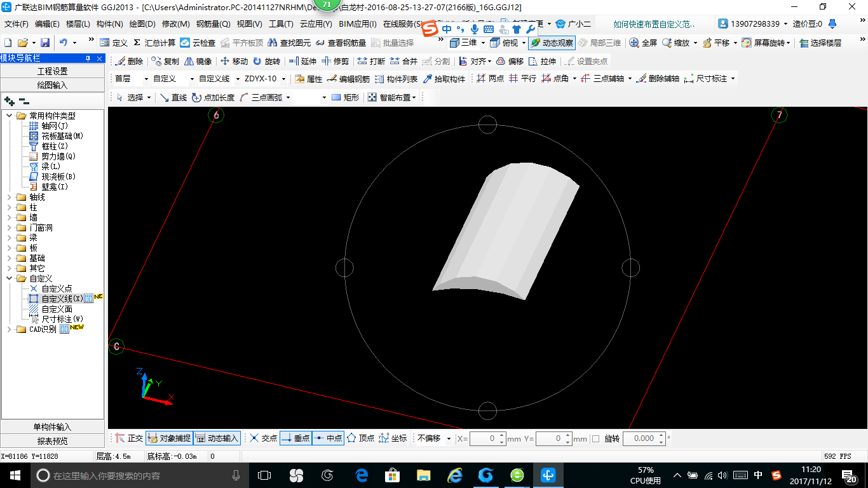The width and height of the screenshot is (868, 488).
Task: Expand the CAD识别 tree folder
Action: (10, 329)
